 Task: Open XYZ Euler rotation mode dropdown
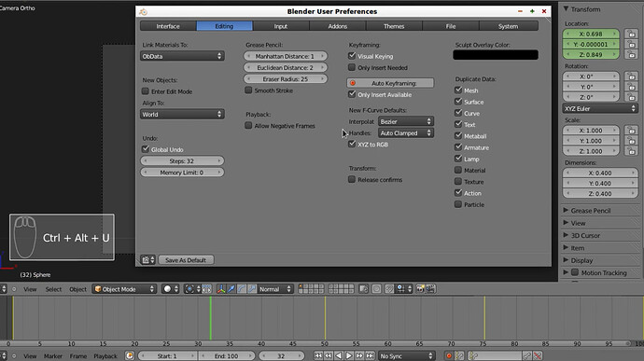point(600,108)
